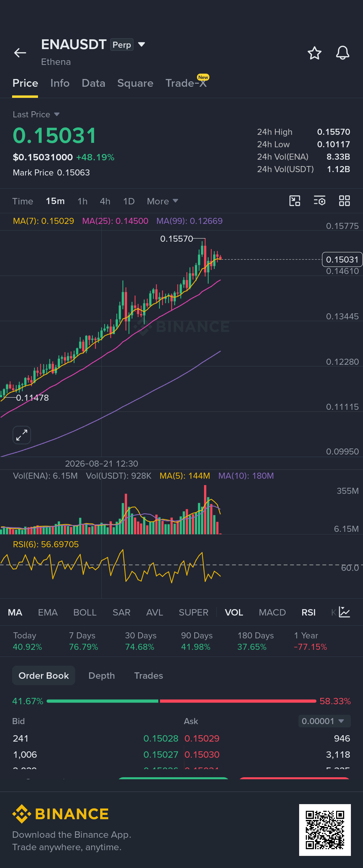Select Trades view
Screen dimensions: 363x868
pos(149,675)
